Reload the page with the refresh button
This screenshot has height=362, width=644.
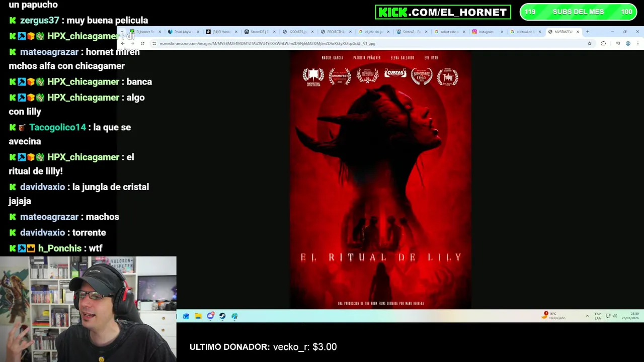142,44
